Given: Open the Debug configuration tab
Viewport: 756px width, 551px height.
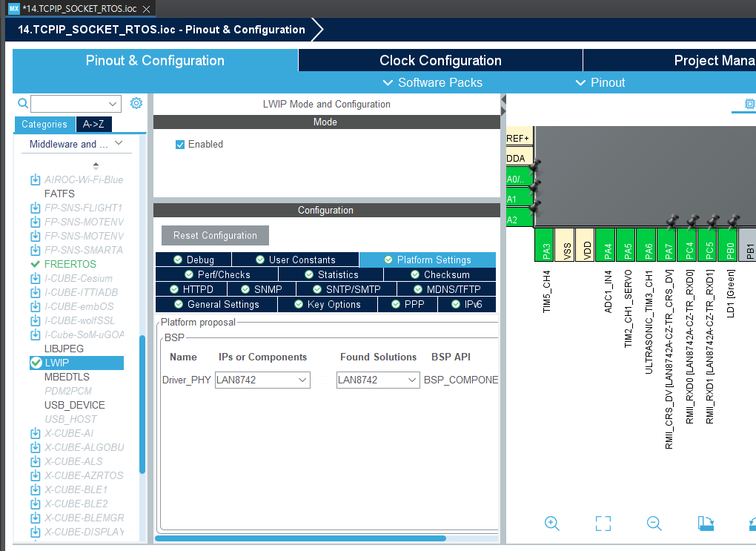Looking at the screenshot, I should pyautogui.click(x=193, y=260).
